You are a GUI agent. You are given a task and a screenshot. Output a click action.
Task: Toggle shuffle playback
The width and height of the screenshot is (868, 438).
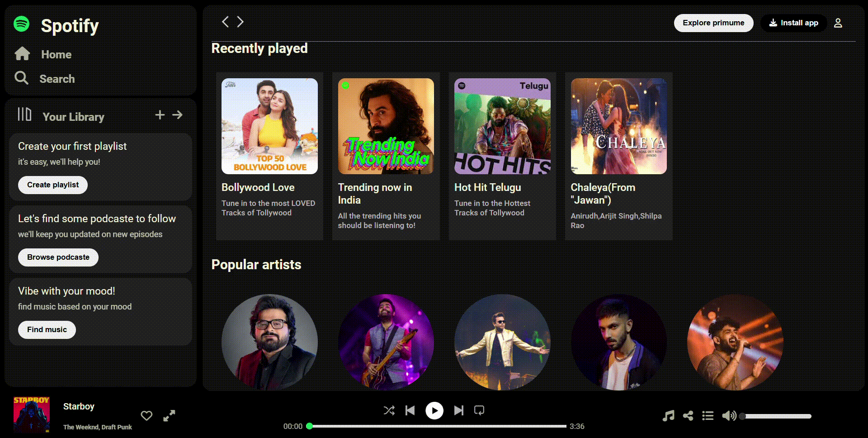[x=389, y=410]
